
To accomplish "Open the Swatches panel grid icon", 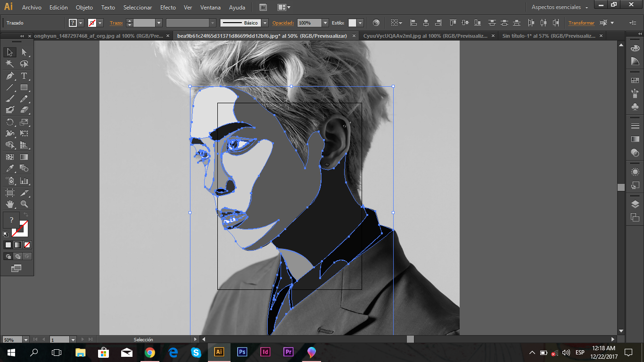I will pyautogui.click(x=635, y=81).
